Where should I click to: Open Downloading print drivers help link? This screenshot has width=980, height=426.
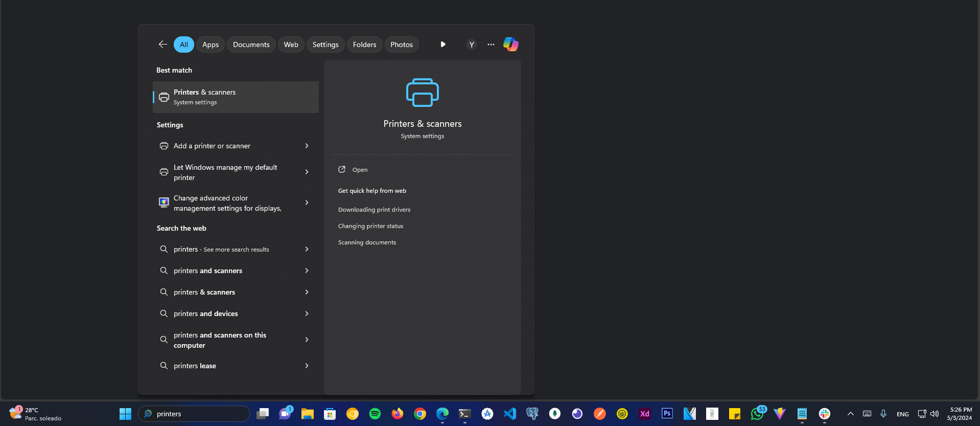[x=374, y=210]
